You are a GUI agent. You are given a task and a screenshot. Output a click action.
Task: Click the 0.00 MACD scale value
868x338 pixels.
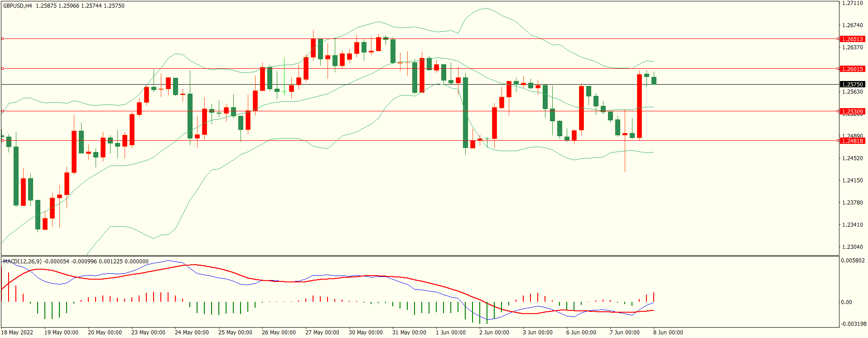point(846,302)
